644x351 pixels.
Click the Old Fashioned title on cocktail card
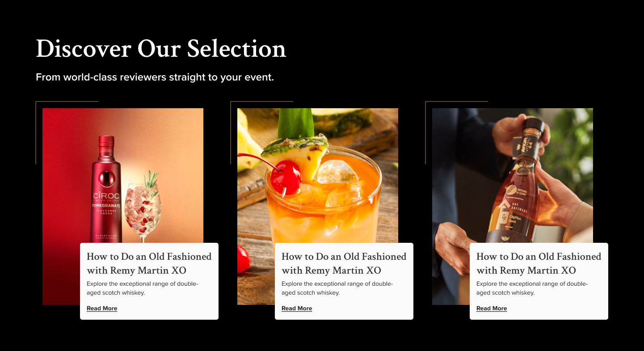click(x=344, y=263)
